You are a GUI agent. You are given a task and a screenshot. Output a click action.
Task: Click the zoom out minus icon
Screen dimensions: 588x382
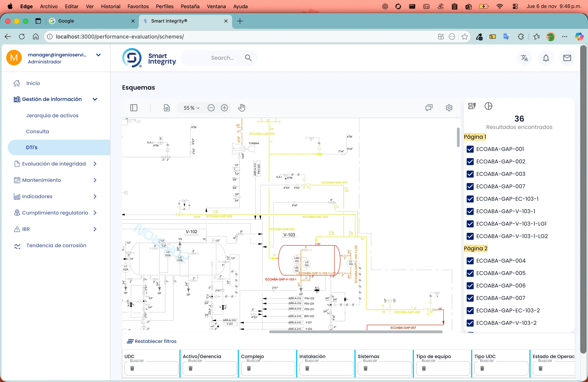click(211, 108)
